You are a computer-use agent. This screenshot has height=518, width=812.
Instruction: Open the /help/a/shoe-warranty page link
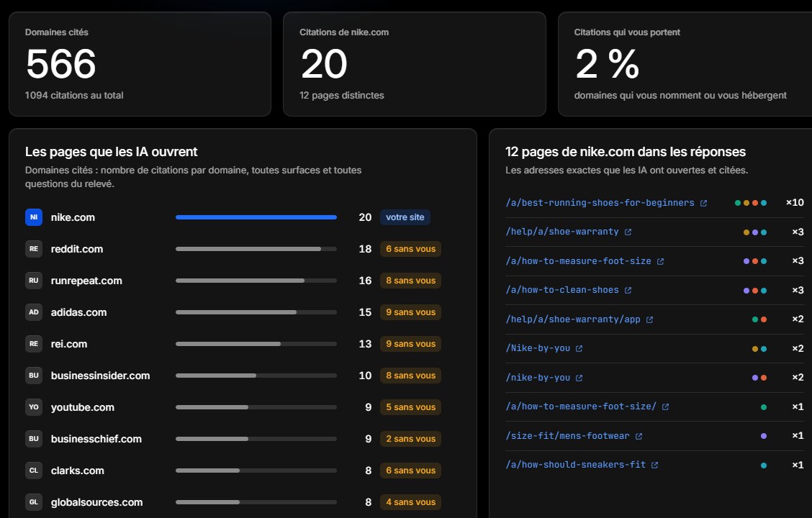562,232
